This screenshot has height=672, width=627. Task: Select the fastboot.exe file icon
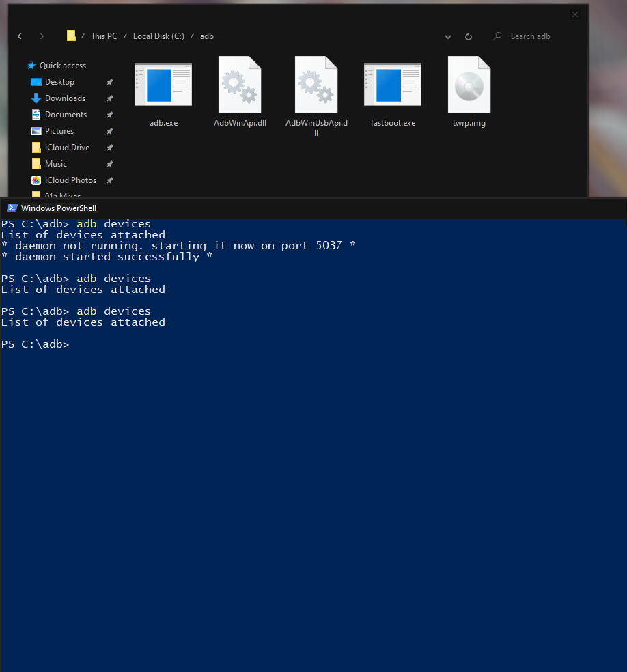pos(393,85)
